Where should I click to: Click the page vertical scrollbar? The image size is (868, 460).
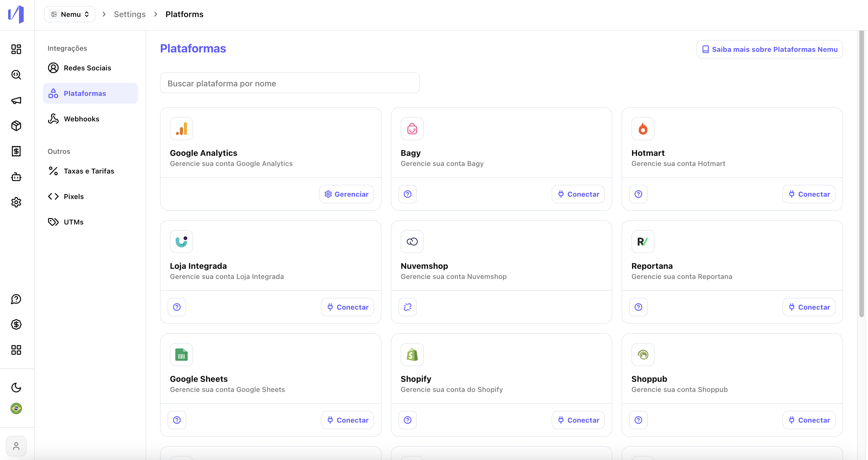(x=862, y=174)
